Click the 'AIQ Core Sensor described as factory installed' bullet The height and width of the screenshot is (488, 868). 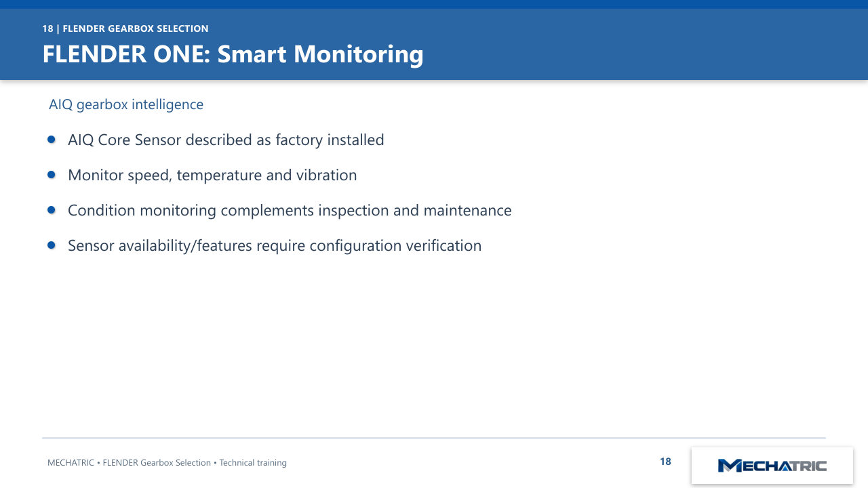click(226, 140)
